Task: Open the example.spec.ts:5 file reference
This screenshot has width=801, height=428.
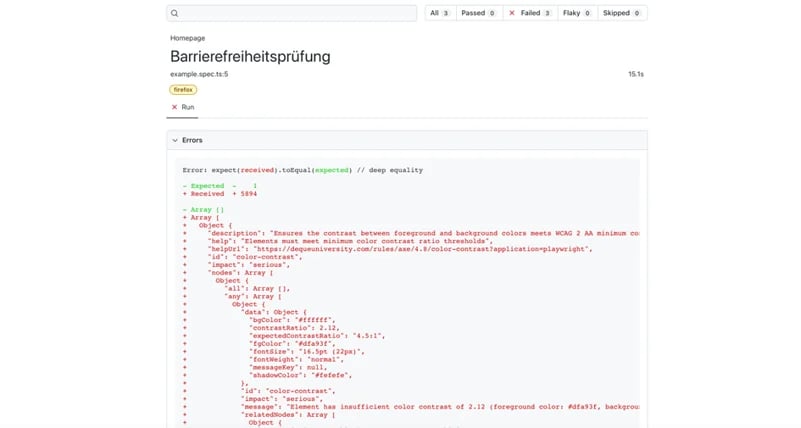Action: [x=199, y=74]
